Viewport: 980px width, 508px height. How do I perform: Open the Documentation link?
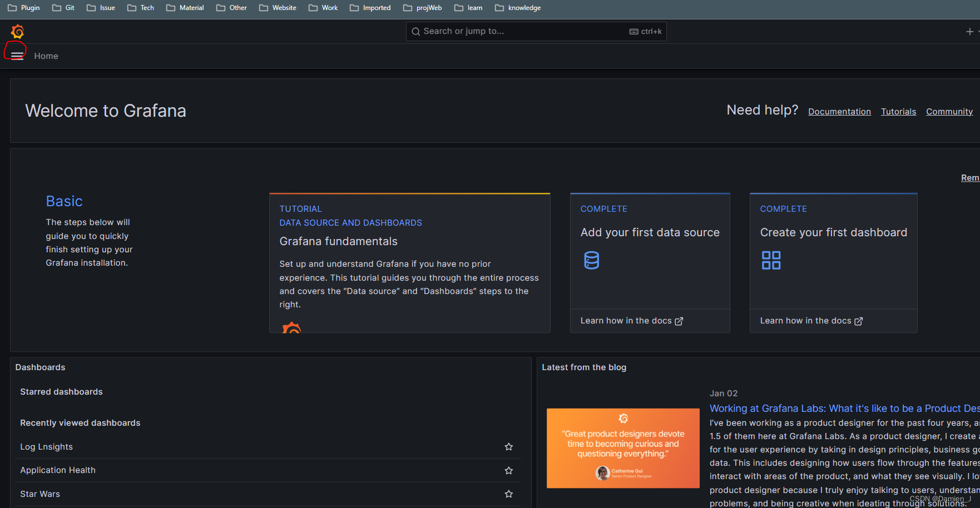tap(839, 111)
